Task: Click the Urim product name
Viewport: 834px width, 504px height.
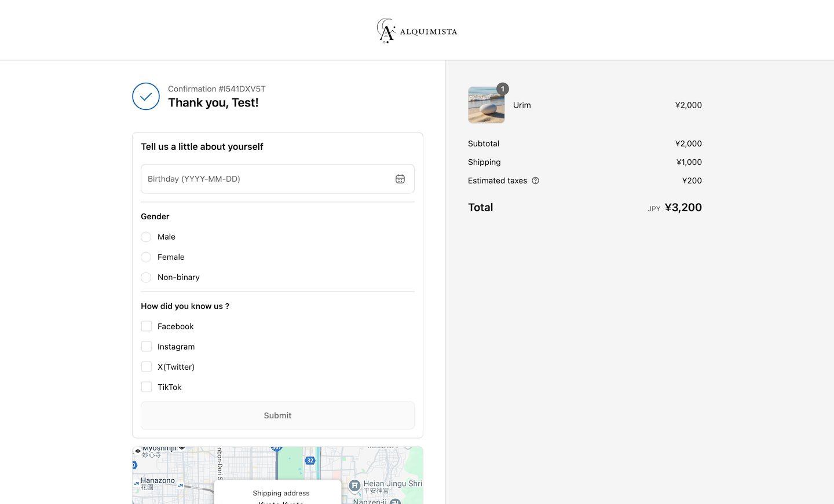Action: [522, 105]
